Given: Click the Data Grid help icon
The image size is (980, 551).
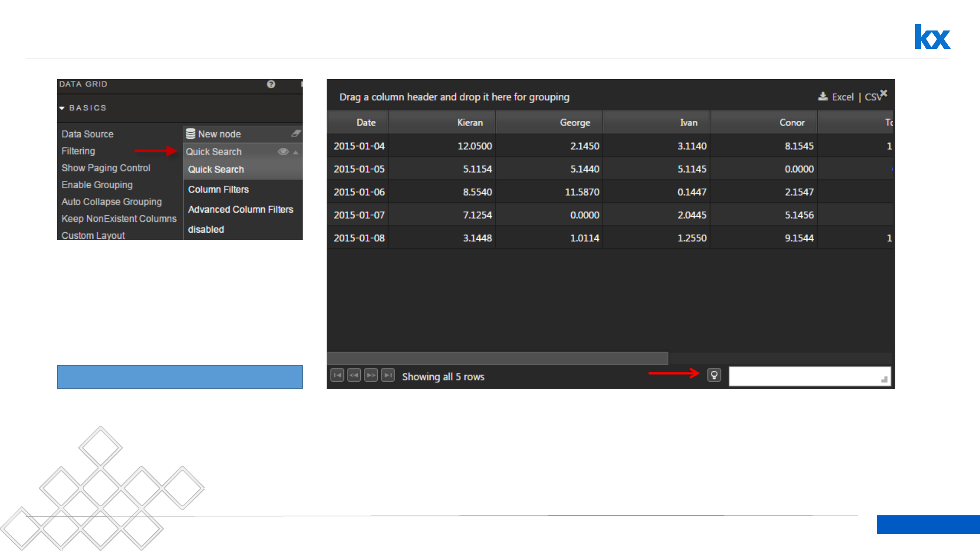Looking at the screenshot, I should click(271, 84).
